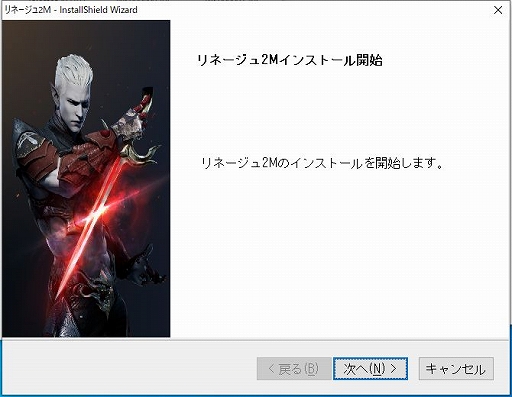Close the InstallShield Wizard window
512x397 pixels.
pyautogui.click(x=498, y=10)
